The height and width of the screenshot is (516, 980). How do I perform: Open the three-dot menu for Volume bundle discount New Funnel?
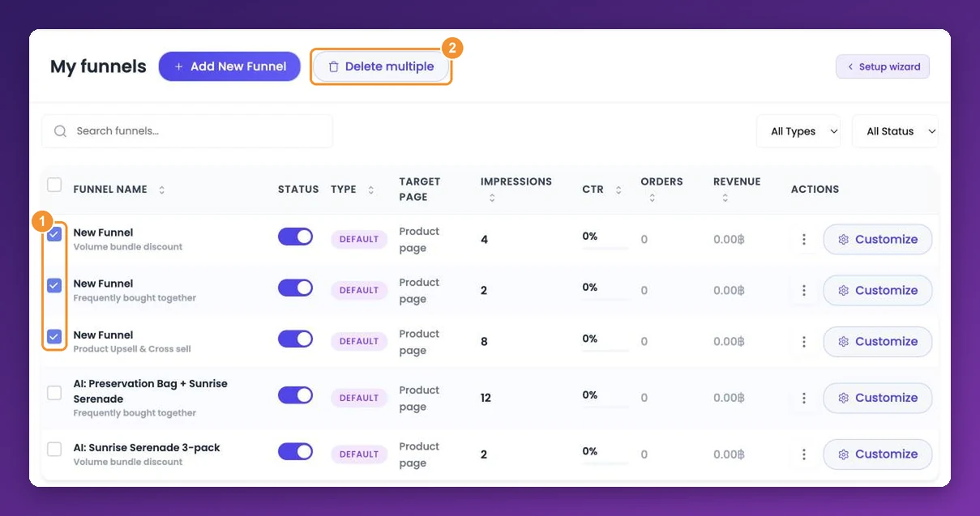[803, 240]
